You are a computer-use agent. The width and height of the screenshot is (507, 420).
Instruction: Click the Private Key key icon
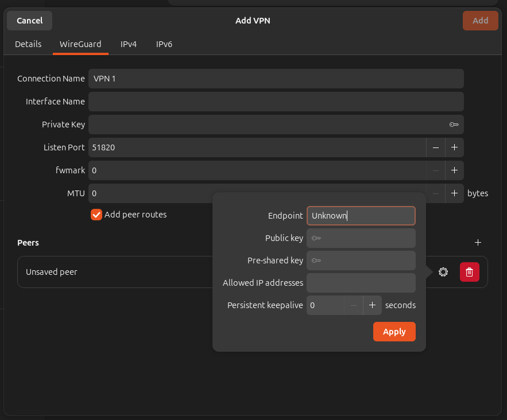point(454,125)
